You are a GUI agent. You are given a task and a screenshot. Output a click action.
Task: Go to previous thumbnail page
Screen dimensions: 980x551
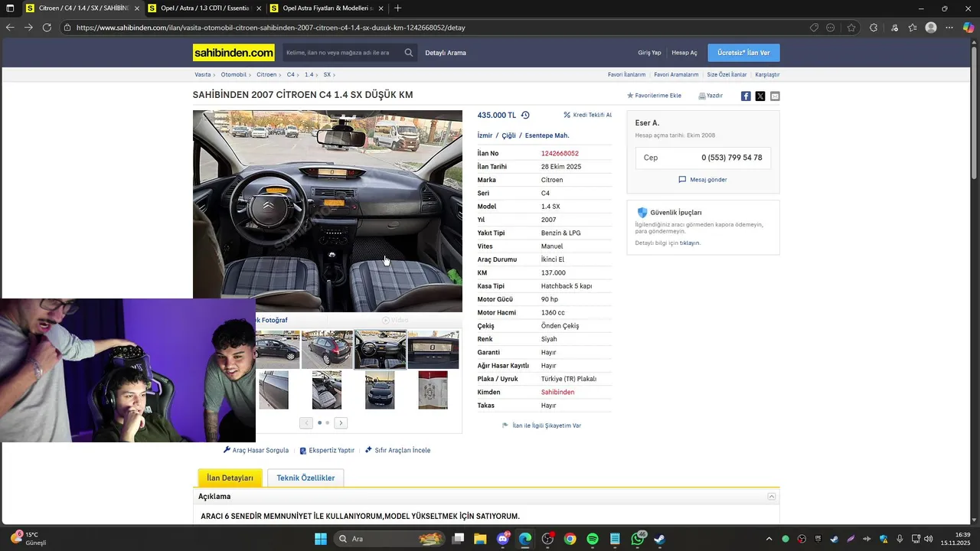pos(306,423)
